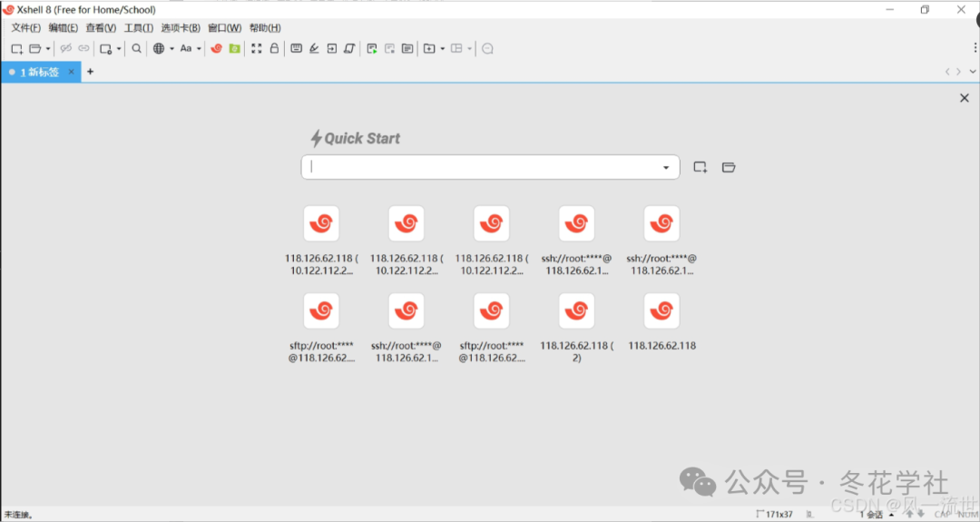Click the CAP indicator in status bar
980x522 pixels.
943,515
